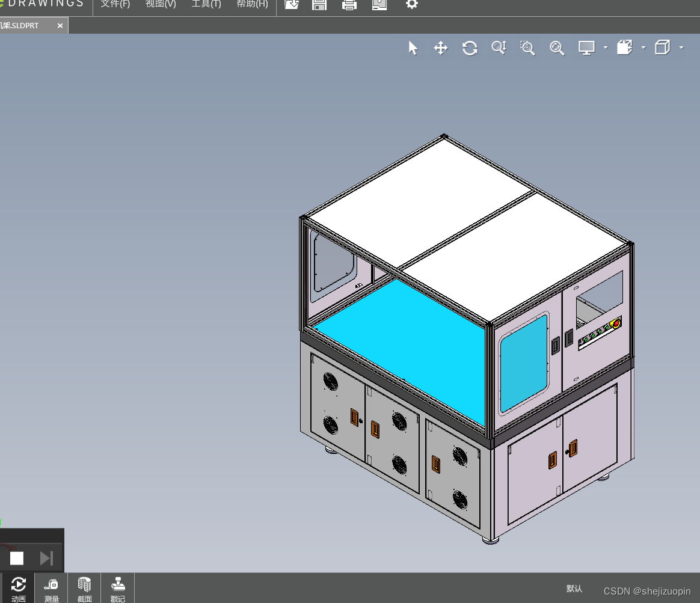
Task: Open the Section (截面) tool
Action: tap(84, 589)
